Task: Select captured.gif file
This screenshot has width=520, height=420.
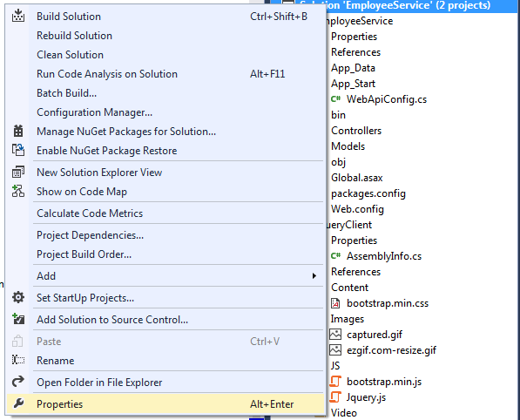Action: click(x=375, y=335)
